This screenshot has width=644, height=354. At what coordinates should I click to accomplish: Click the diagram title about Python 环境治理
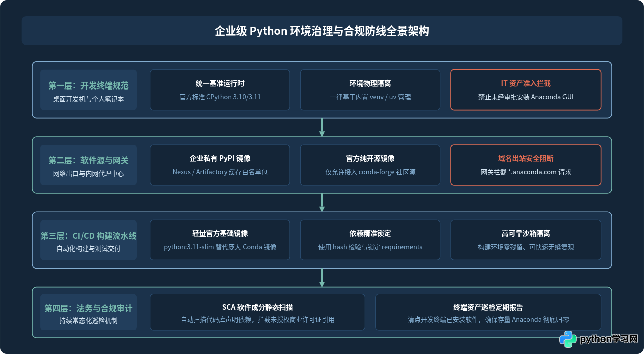tap(322, 31)
